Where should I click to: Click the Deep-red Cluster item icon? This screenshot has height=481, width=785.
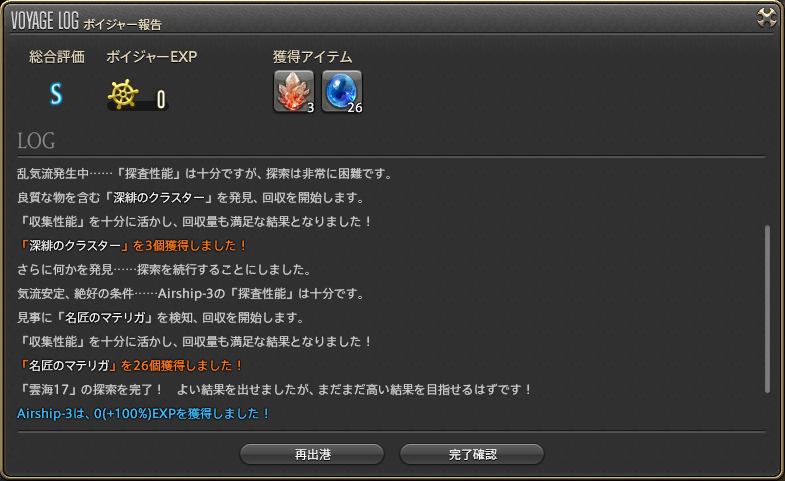(x=294, y=91)
